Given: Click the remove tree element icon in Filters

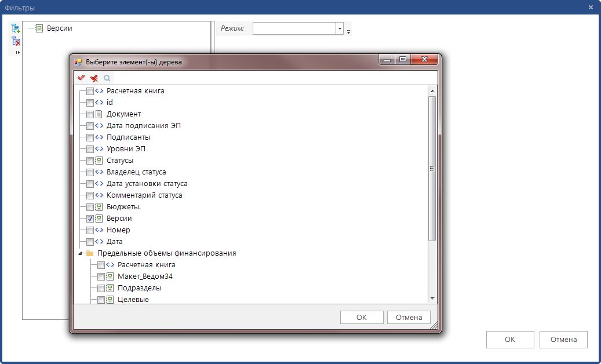Looking at the screenshot, I should coord(16,41).
